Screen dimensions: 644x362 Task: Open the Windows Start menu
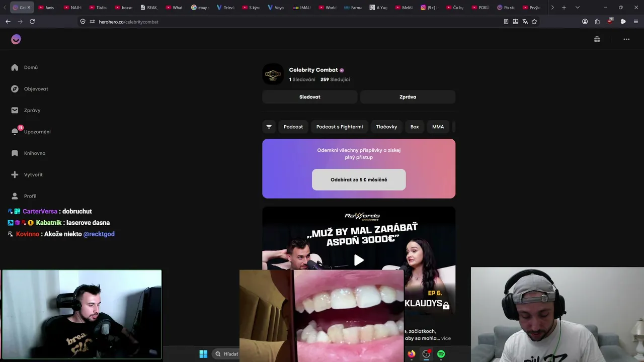[x=203, y=354]
